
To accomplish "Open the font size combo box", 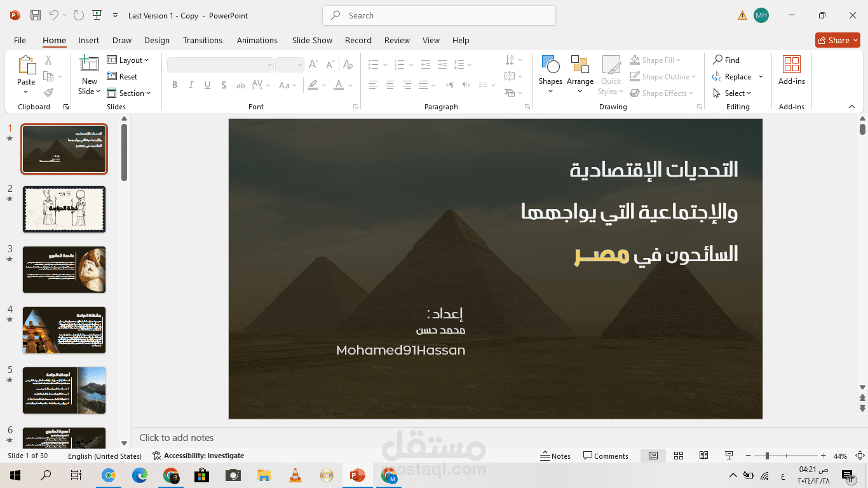I will (x=290, y=65).
